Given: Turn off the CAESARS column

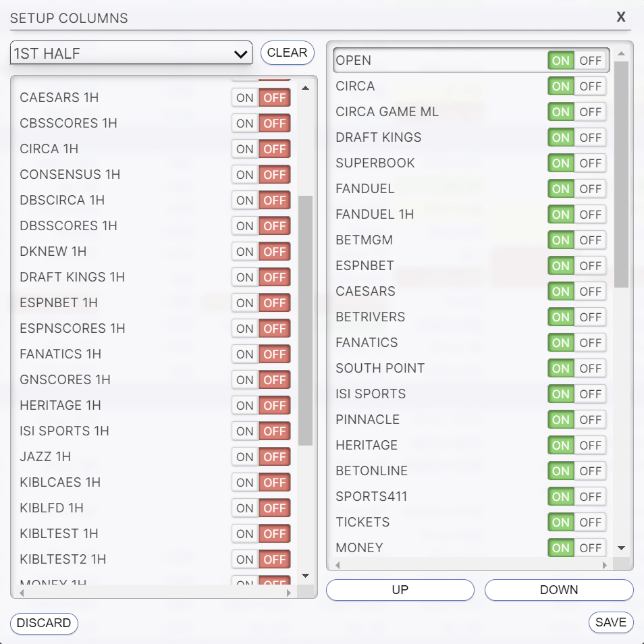Looking at the screenshot, I should [x=590, y=292].
